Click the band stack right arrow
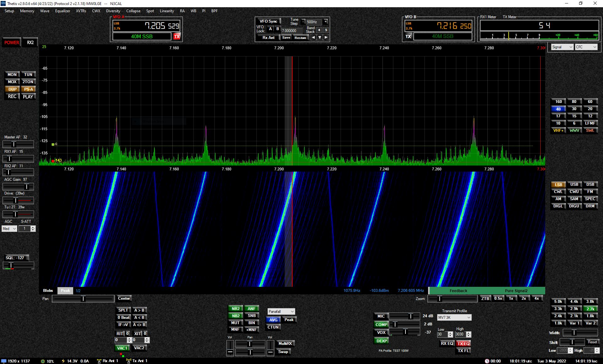The image size is (603, 364). pyautogui.click(x=326, y=38)
